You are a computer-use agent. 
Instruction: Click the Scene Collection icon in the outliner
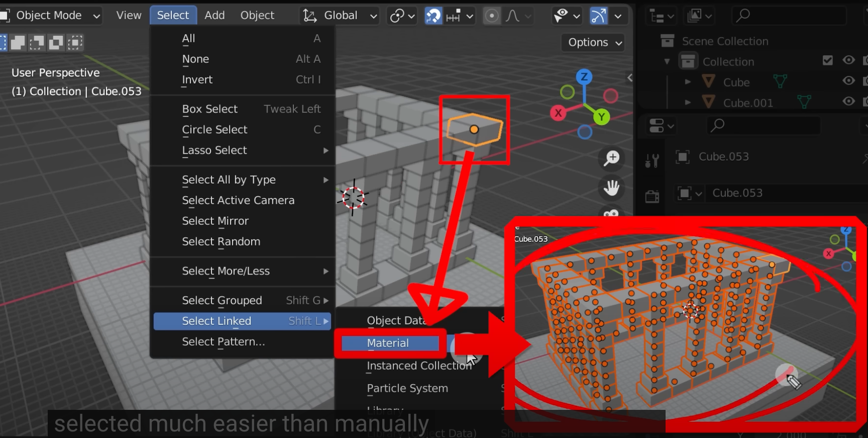point(667,41)
